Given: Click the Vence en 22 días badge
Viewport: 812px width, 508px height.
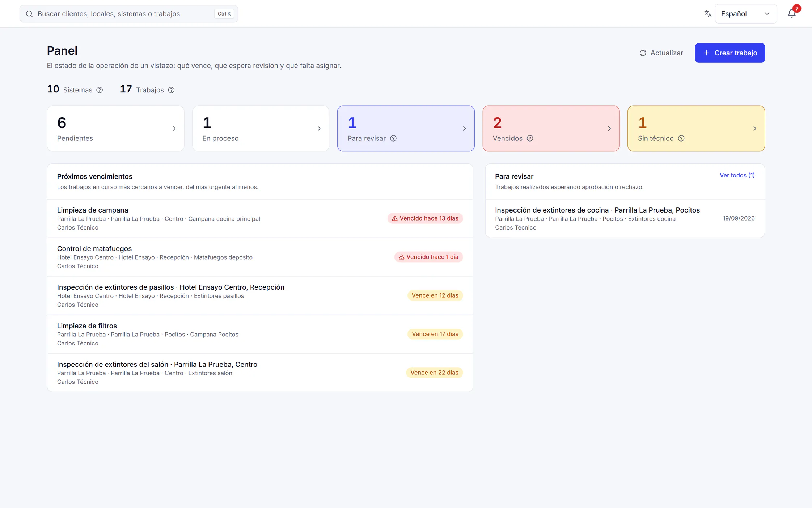Looking at the screenshot, I should coord(434,373).
